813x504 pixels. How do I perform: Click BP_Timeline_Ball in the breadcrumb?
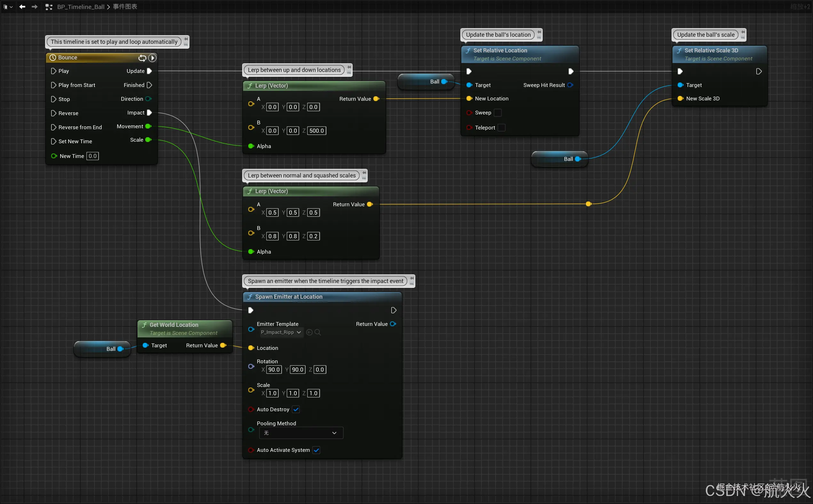pyautogui.click(x=81, y=7)
